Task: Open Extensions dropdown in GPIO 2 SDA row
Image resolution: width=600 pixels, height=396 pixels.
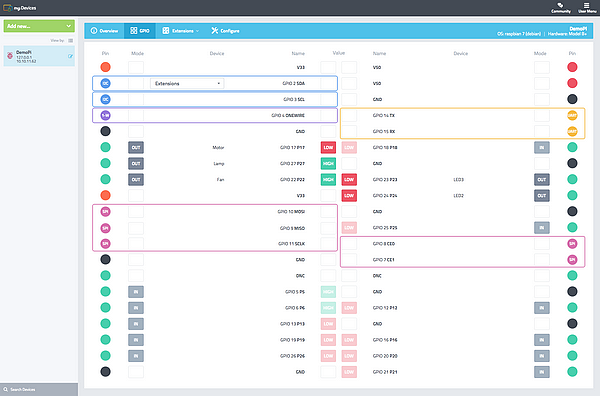Action: (187, 83)
